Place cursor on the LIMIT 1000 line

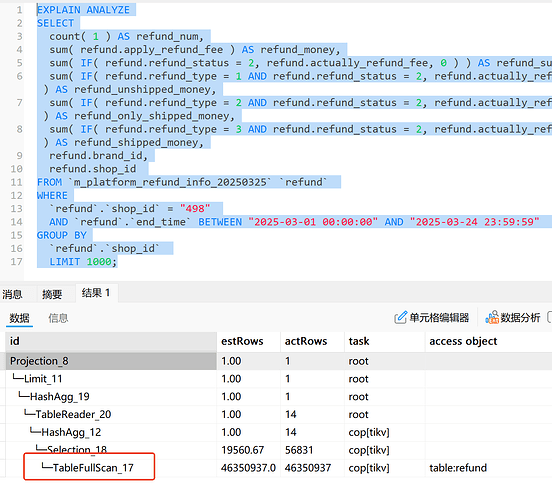[x=83, y=262]
